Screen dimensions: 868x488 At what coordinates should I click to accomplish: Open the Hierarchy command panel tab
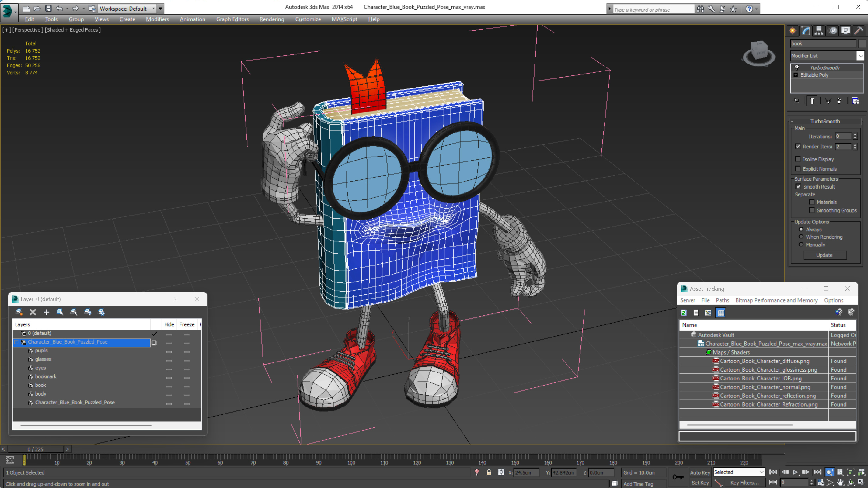819,31
